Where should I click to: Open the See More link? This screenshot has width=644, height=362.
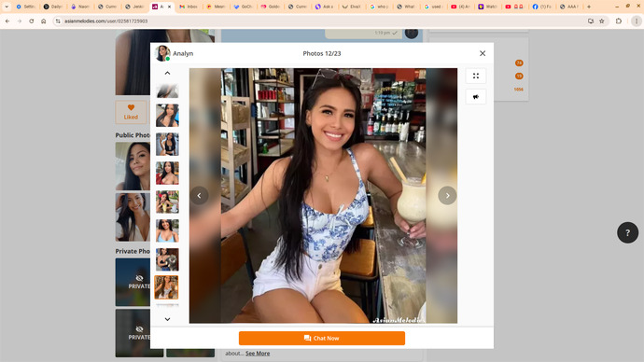click(258, 354)
